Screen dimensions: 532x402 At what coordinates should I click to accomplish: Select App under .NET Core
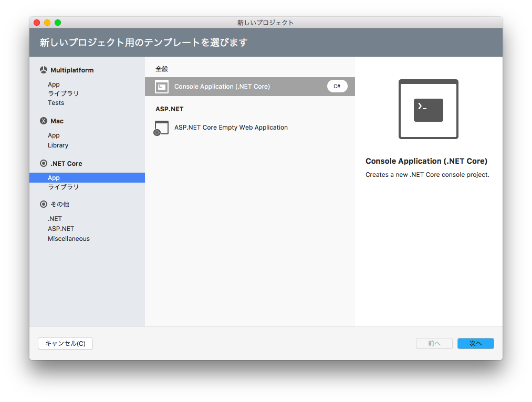[x=87, y=177]
